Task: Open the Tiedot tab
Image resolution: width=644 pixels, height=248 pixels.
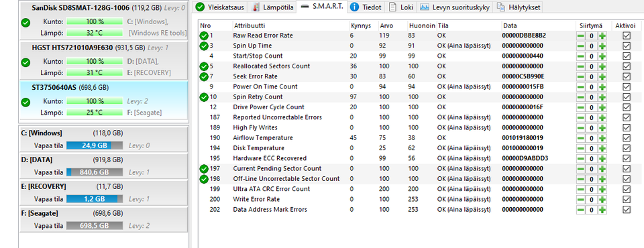Action: (x=366, y=7)
